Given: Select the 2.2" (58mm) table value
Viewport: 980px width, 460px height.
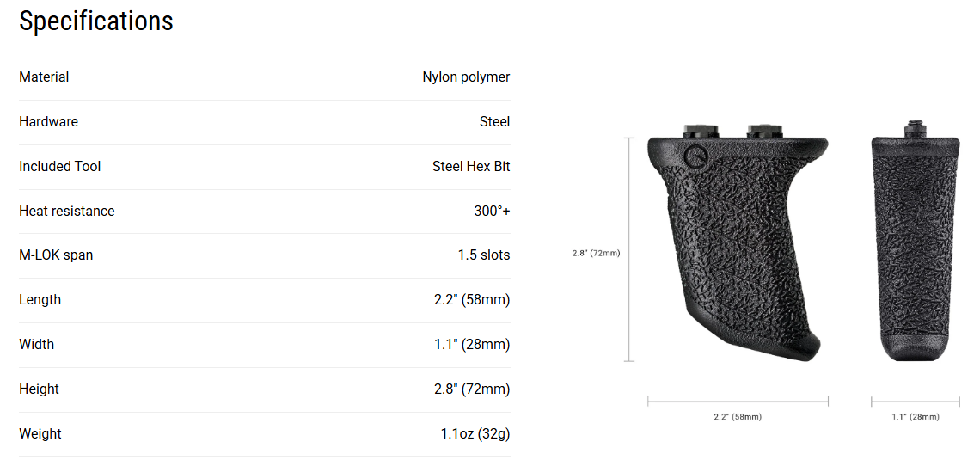Looking at the screenshot, I should coord(472,300).
